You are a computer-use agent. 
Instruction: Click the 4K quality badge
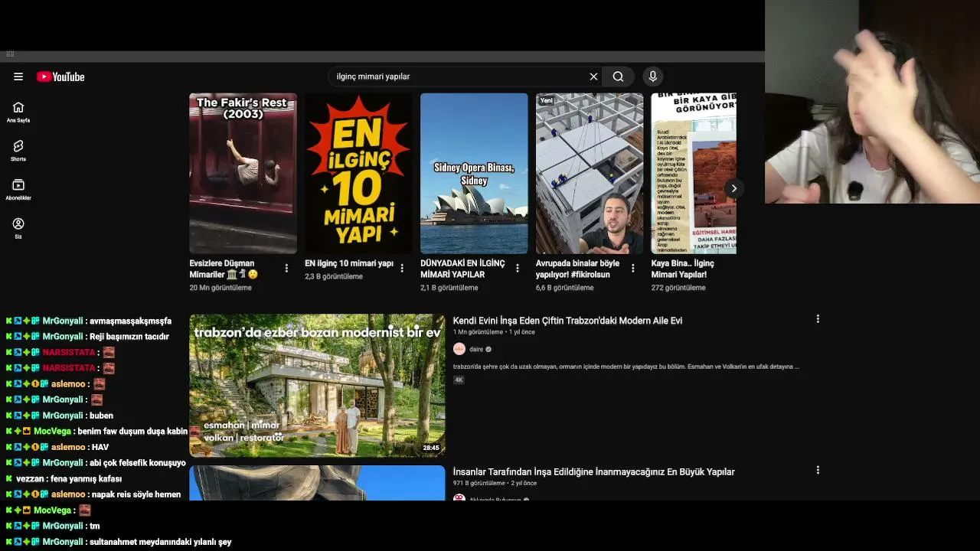click(459, 380)
